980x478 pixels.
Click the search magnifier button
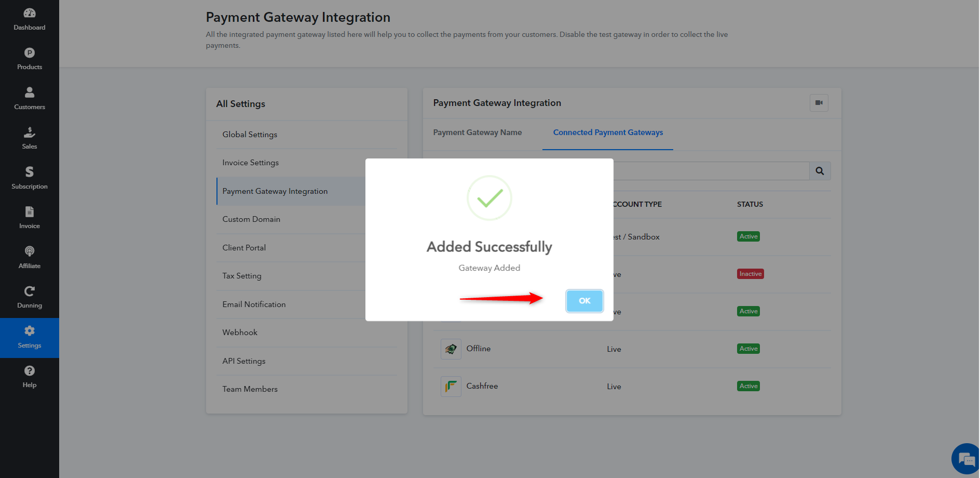pyautogui.click(x=820, y=171)
